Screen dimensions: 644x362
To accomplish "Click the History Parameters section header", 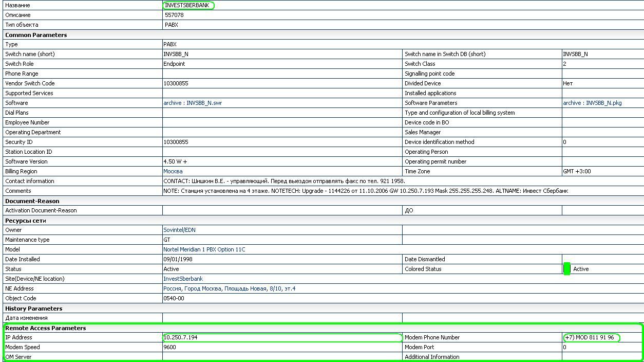I will pyautogui.click(x=33, y=309).
